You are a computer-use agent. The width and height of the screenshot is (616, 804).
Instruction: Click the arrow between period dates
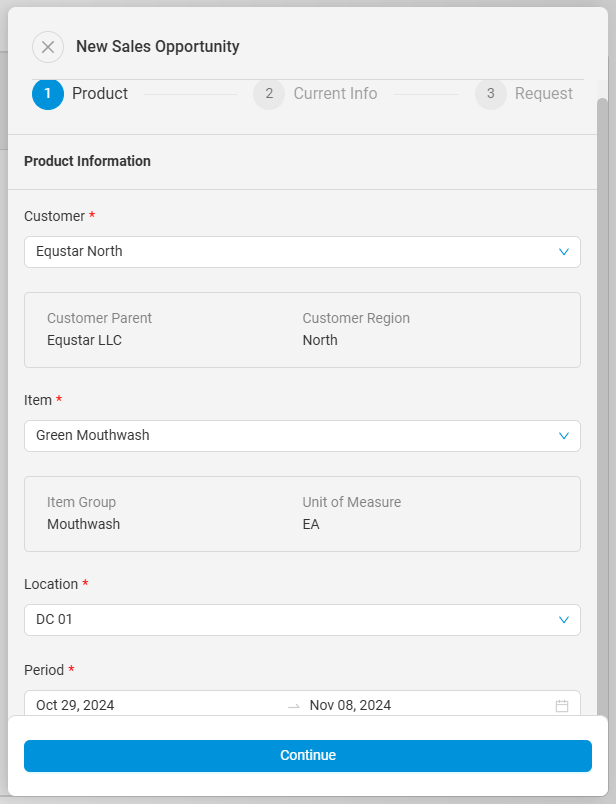click(293, 706)
